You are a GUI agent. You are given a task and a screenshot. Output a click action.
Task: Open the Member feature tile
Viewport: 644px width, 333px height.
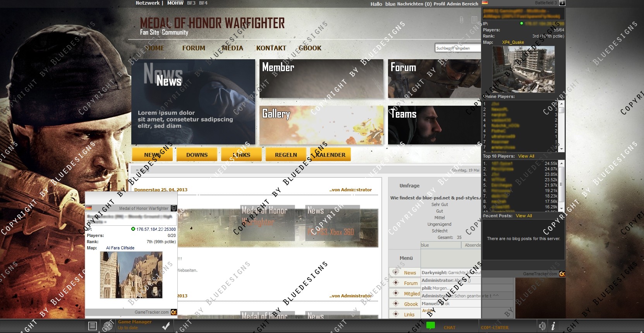coord(321,79)
